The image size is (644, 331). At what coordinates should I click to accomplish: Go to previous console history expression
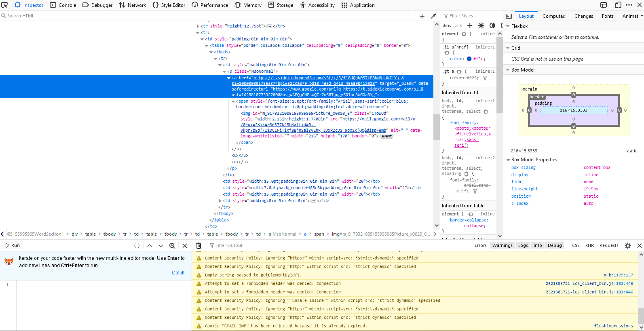(x=150, y=245)
